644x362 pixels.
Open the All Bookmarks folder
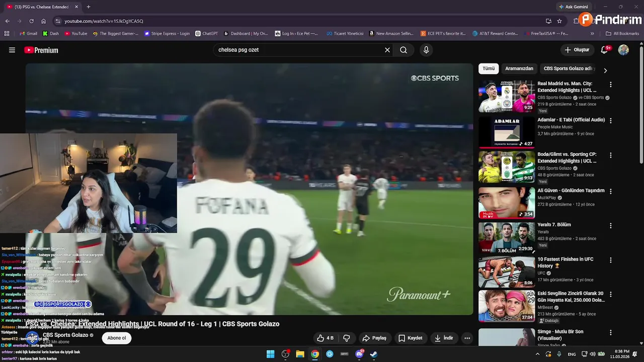(x=622, y=33)
